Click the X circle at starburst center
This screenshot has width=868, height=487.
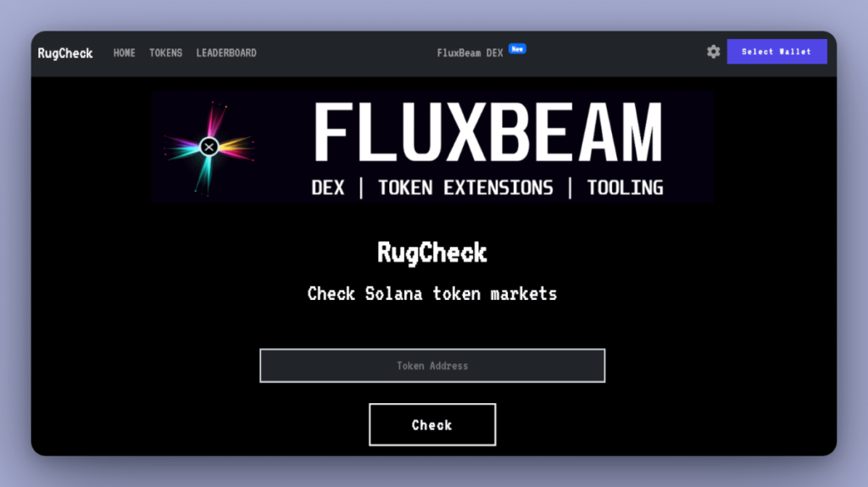coord(209,147)
